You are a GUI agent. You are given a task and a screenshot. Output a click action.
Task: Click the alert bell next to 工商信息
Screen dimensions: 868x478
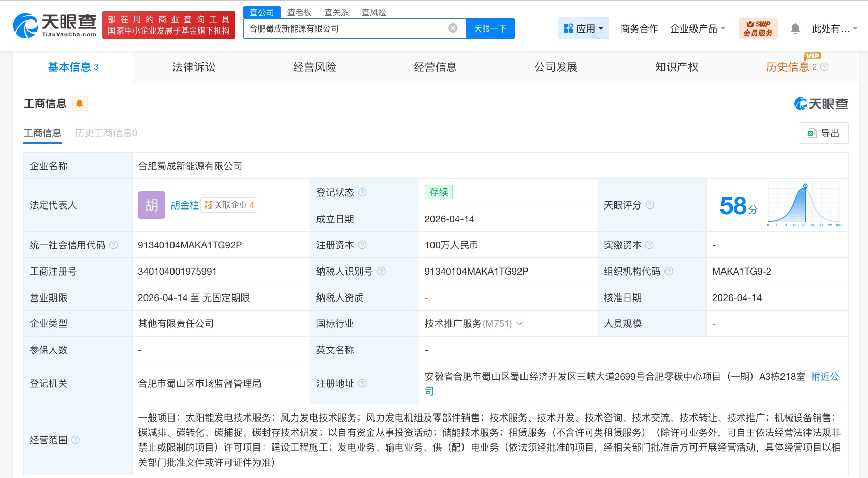pyautogui.click(x=79, y=103)
